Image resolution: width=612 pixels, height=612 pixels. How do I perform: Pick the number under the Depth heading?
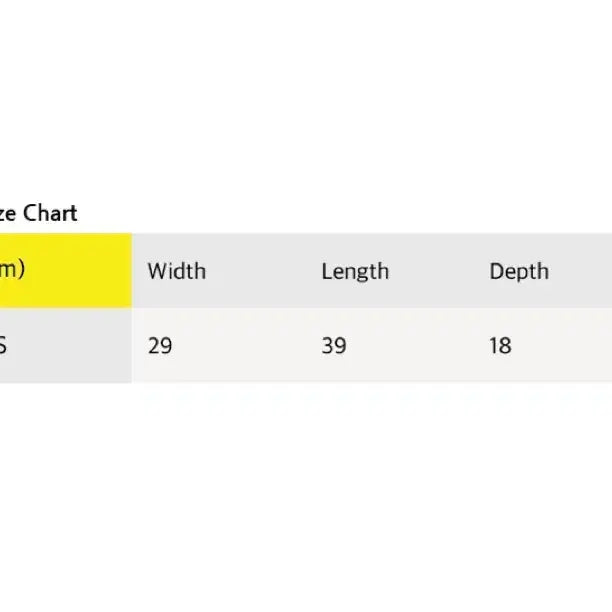point(500,346)
